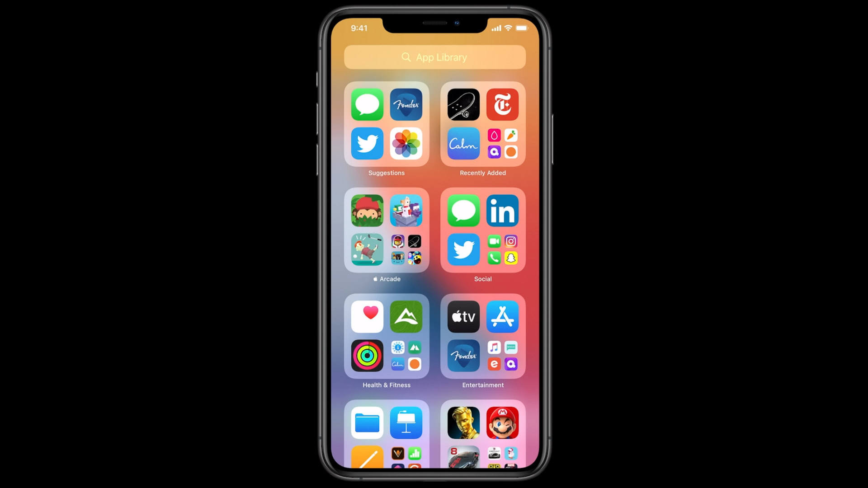Tap the App Library search field

point(434,57)
